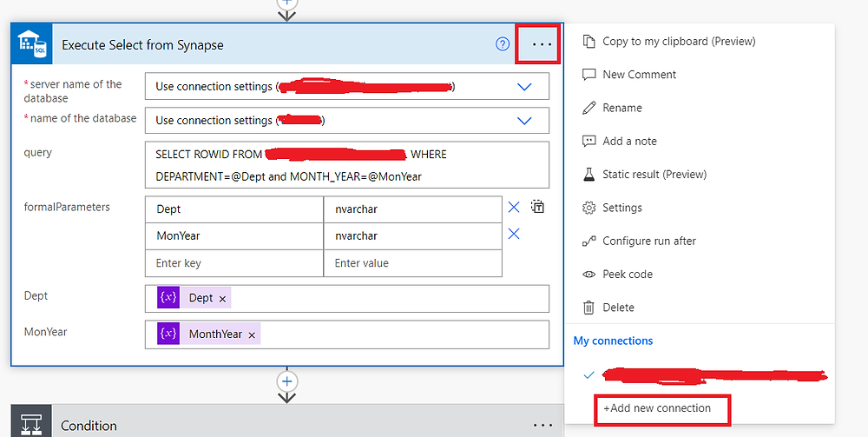
Task: Expand the server name dropdown
Action: click(x=523, y=87)
